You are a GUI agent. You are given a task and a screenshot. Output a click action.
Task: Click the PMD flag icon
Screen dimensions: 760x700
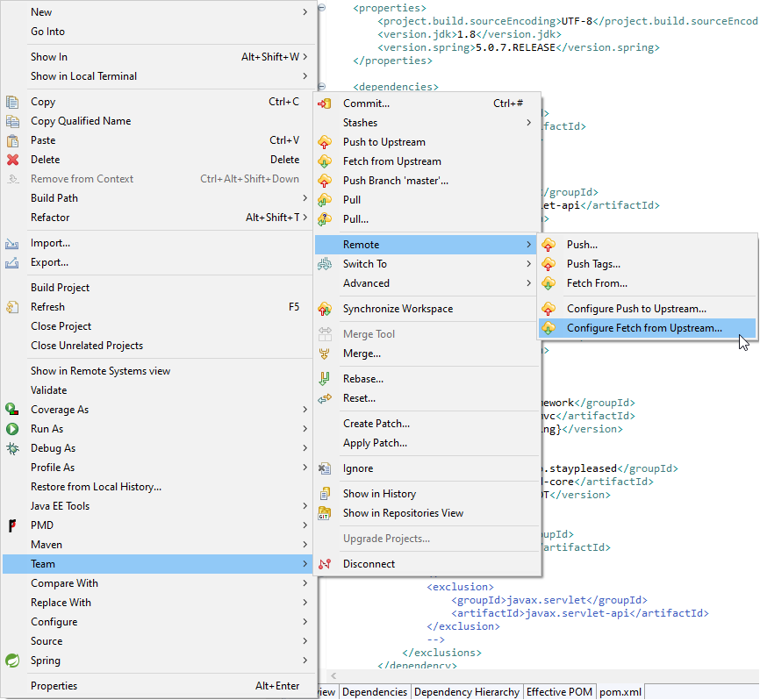tap(12, 525)
